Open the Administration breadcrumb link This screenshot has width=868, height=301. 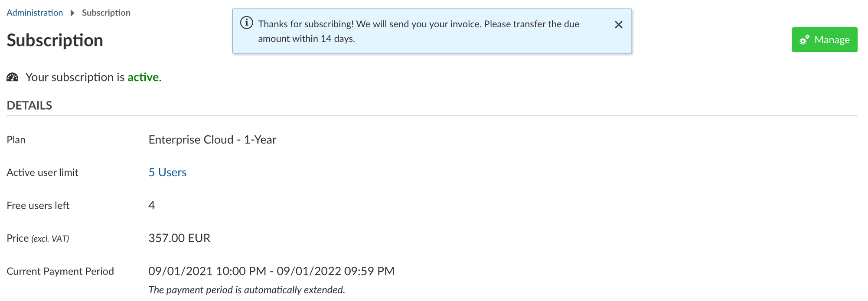35,13
